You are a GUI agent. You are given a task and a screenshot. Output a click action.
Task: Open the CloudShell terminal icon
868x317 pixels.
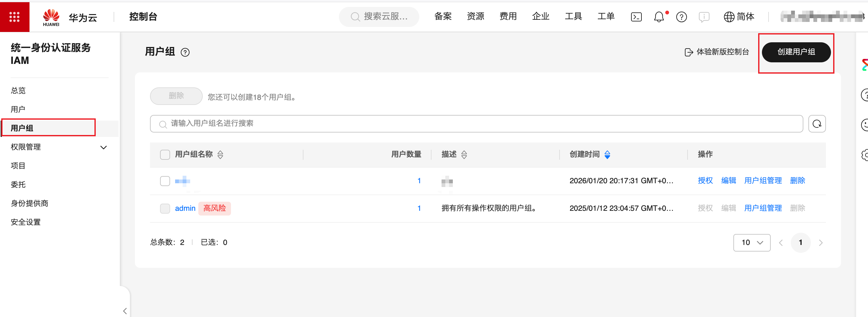(x=636, y=17)
